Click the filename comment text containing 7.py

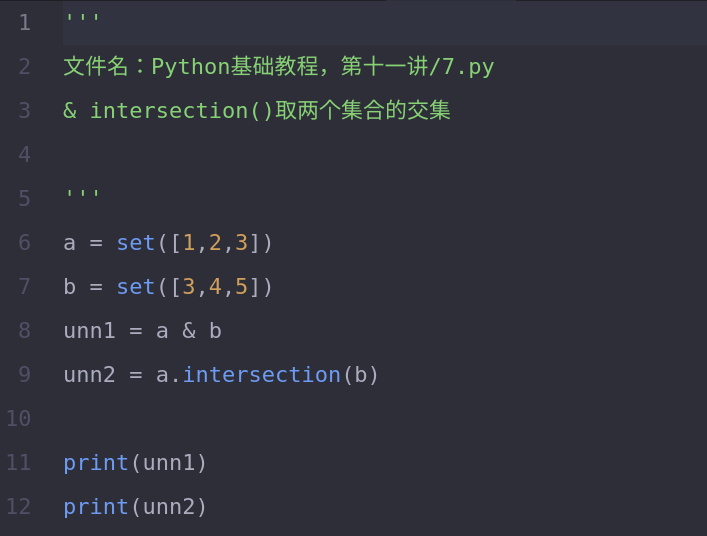[x=279, y=67]
